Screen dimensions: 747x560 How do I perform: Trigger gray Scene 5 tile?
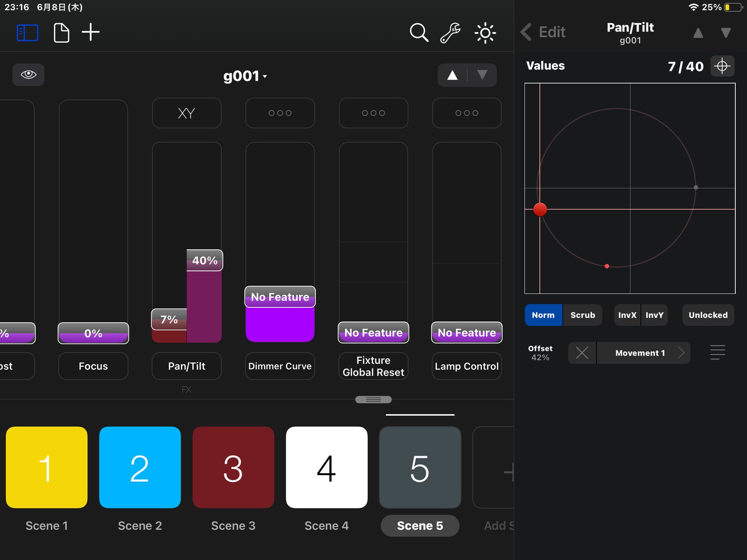[x=420, y=467]
